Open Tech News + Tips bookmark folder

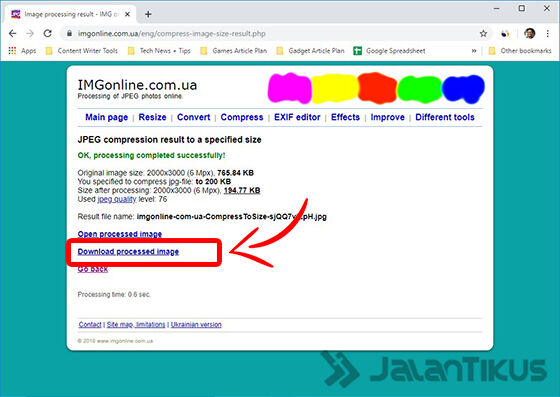[159, 51]
